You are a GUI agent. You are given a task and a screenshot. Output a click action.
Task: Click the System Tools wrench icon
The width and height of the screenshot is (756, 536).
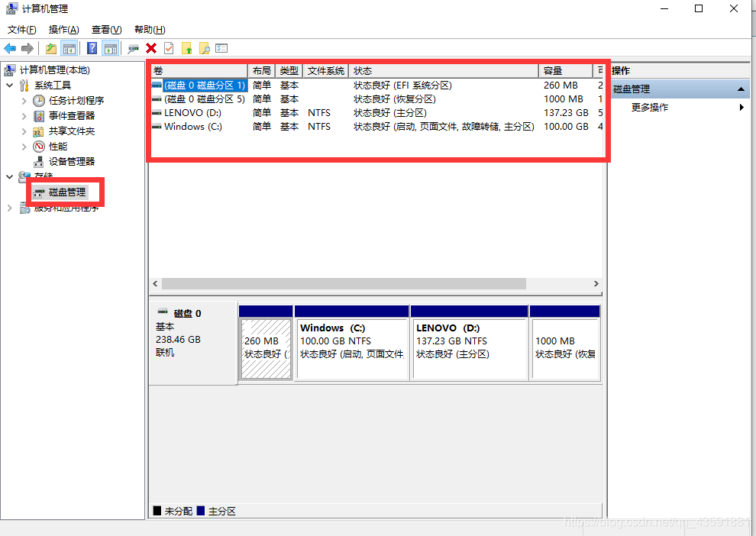24,86
